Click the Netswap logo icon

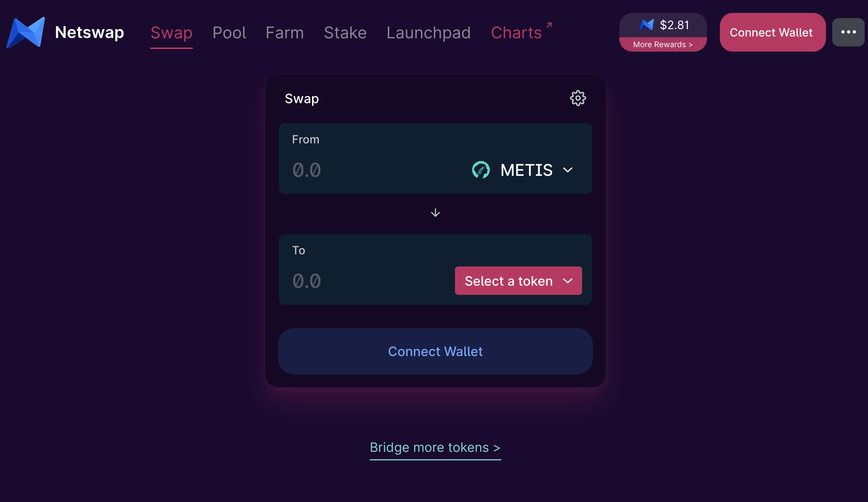[26, 32]
